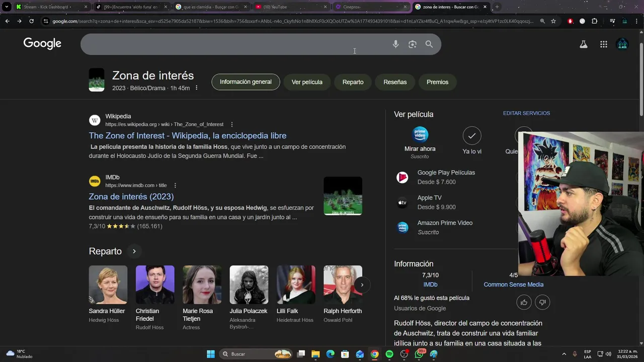The image size is (644, 362).
Task: Open Zona de interés (2023) IMDb link
Action: (x=131, y=197)
